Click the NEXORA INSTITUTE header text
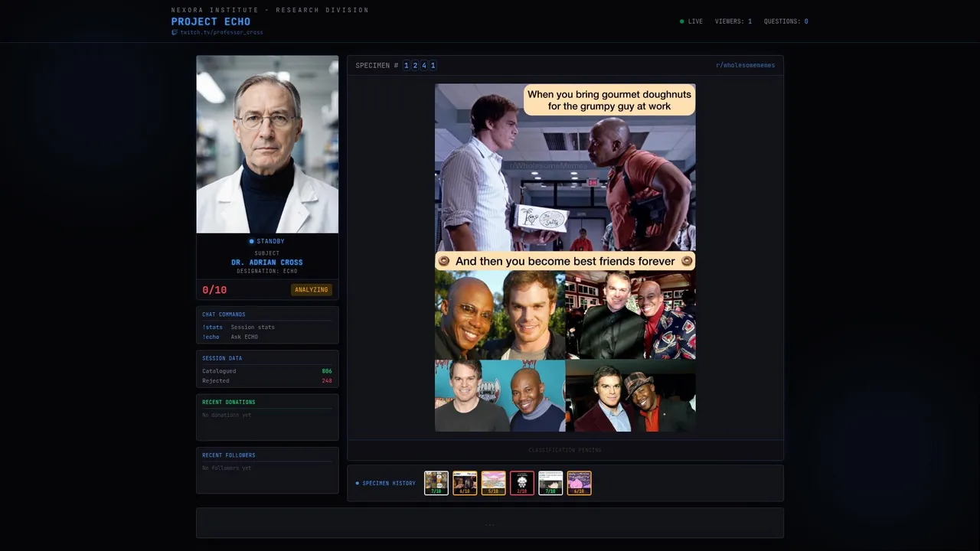 [x=270, y=10]
